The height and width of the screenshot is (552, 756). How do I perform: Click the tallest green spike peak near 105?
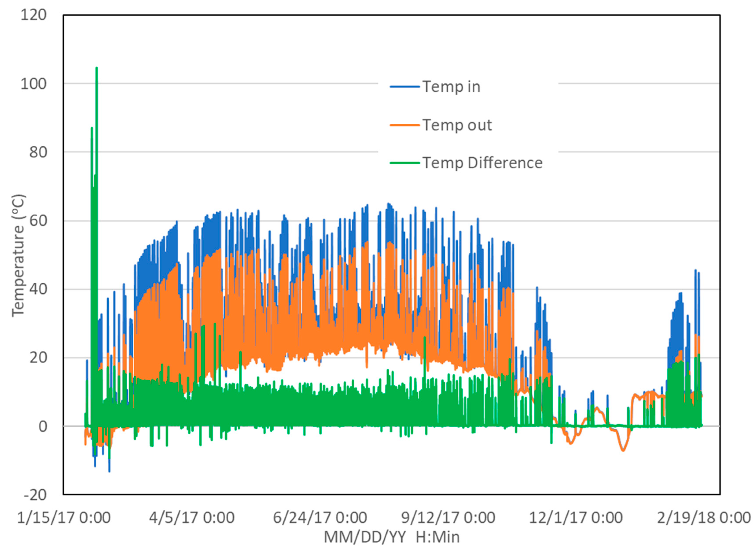(97, 68)
